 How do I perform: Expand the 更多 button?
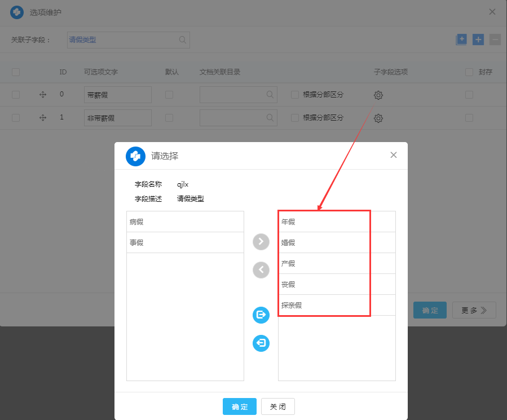(474, 310)
